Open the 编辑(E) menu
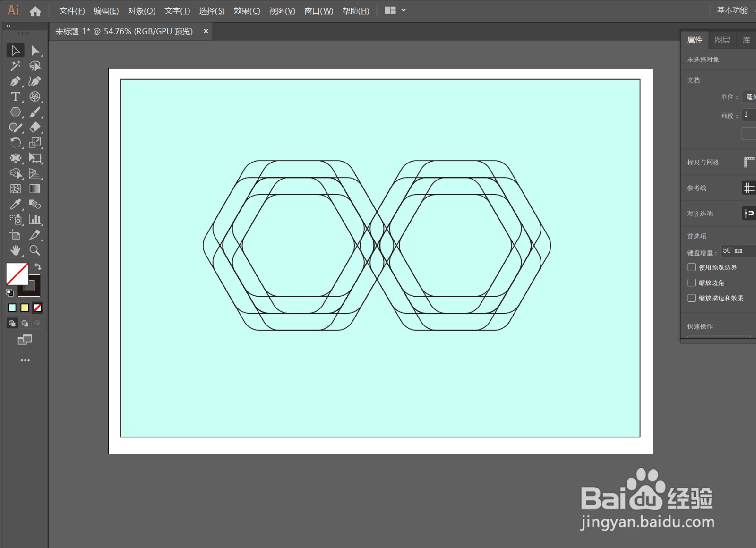 (106, 11)
